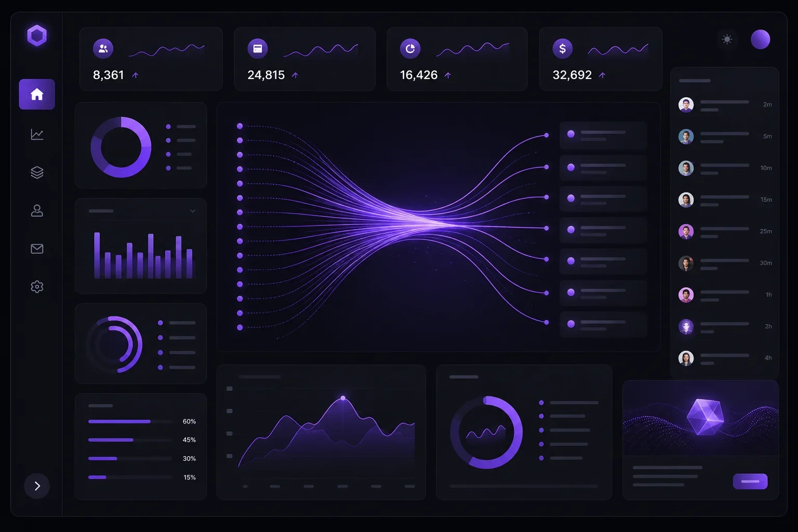Select the 15% progress bar

point(130,477)
